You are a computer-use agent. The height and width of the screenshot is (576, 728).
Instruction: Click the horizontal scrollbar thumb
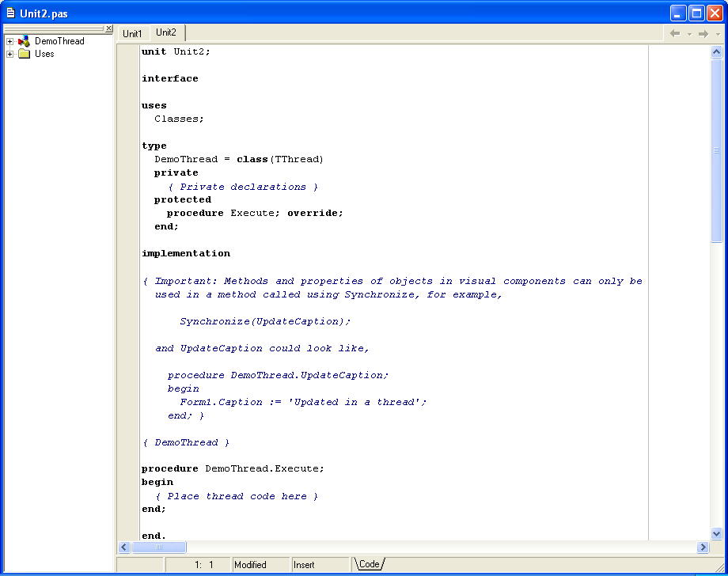[x=159, y=548]
